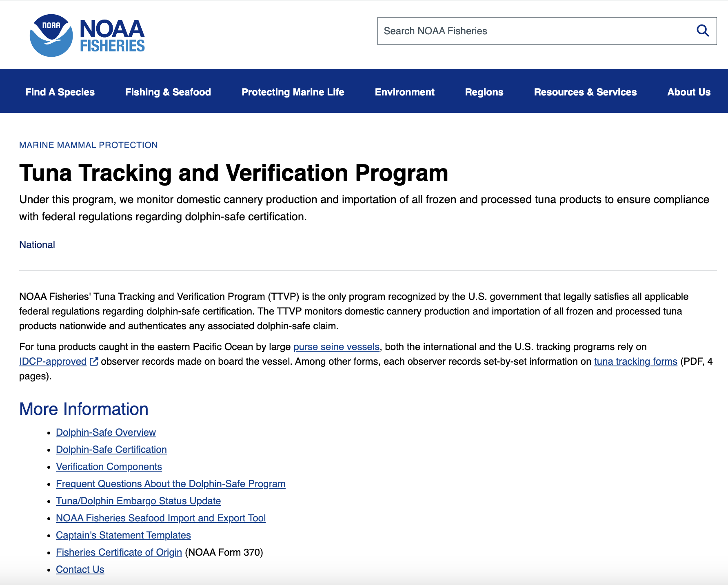The width and height of the screenshot is (728, 585).
Task: Open the Marine Mammal Protection category link
Action: click(88, 145)
